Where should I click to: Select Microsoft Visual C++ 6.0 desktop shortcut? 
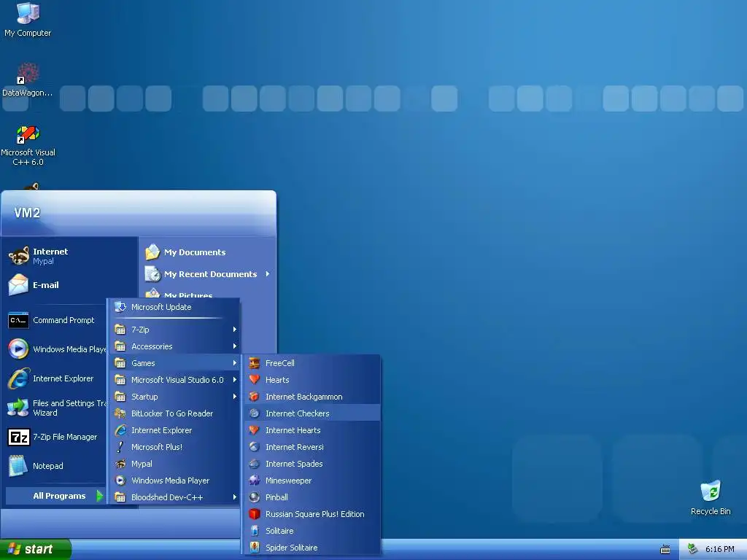28,134
